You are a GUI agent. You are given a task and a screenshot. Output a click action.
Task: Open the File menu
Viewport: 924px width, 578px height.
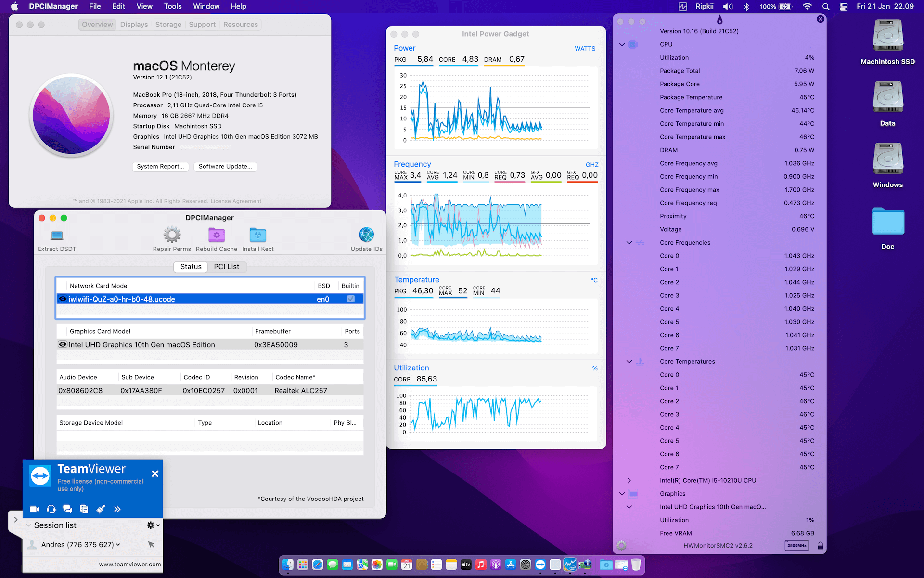(x=95, y=6)
